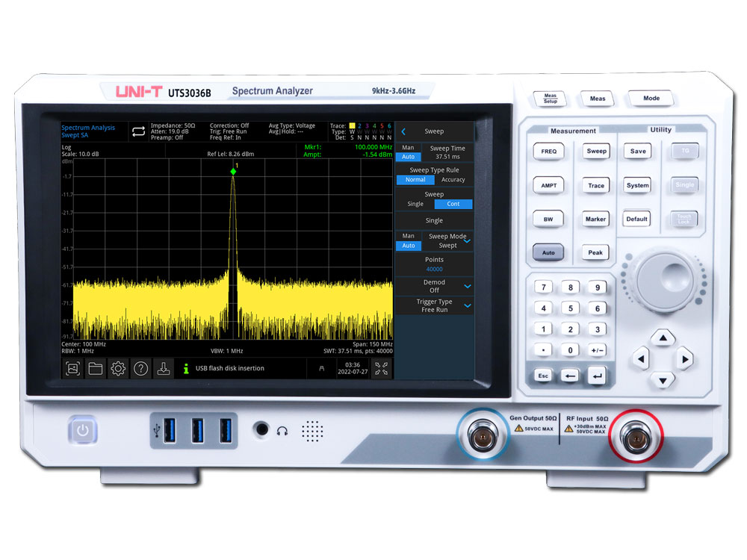The height and width of the screenshot is (560, 747).
Task: Click the left arrow key on the keypad
Action: tap(641, 359)
